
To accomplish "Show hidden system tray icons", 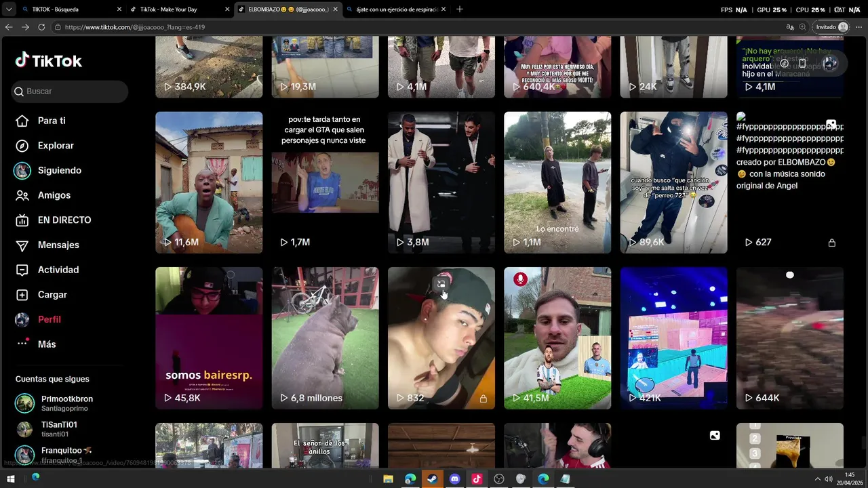I will pyautogui.click(x=817, y=479).
